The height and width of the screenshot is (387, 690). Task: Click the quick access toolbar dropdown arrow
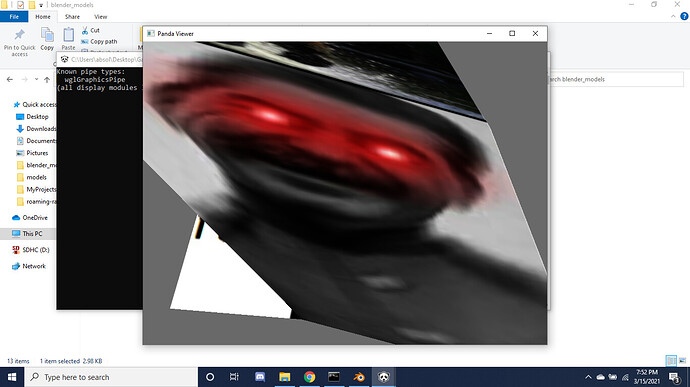point(41,5)
